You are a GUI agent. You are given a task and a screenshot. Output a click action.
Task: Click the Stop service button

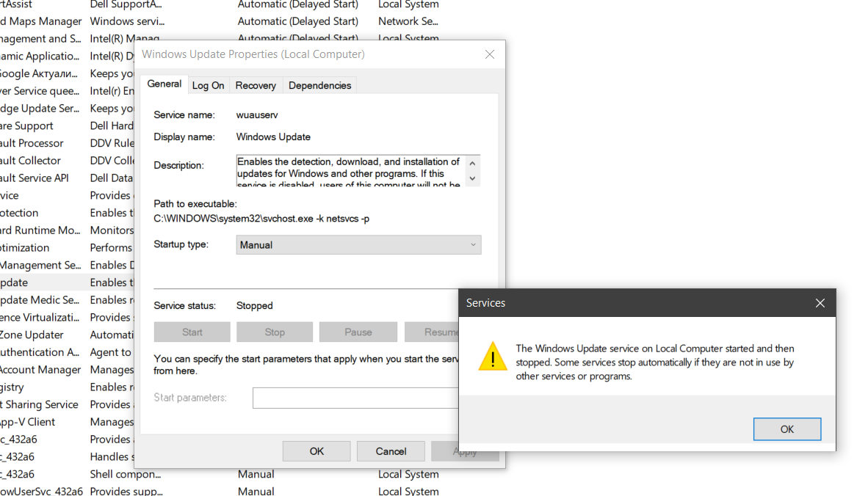click(275, 332)
